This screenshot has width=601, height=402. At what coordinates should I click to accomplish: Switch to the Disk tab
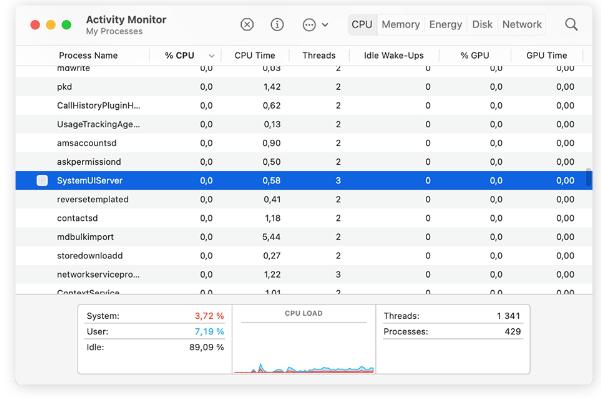click(482, 25)
